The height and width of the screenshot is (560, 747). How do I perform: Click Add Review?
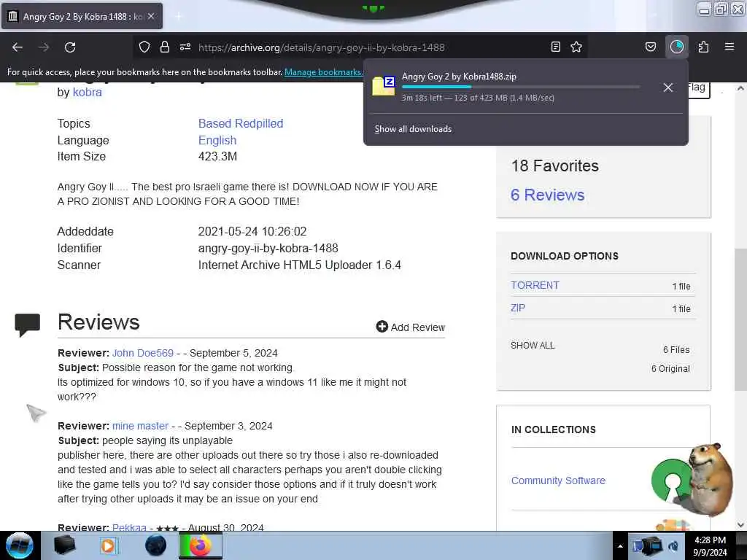[410, 327]
